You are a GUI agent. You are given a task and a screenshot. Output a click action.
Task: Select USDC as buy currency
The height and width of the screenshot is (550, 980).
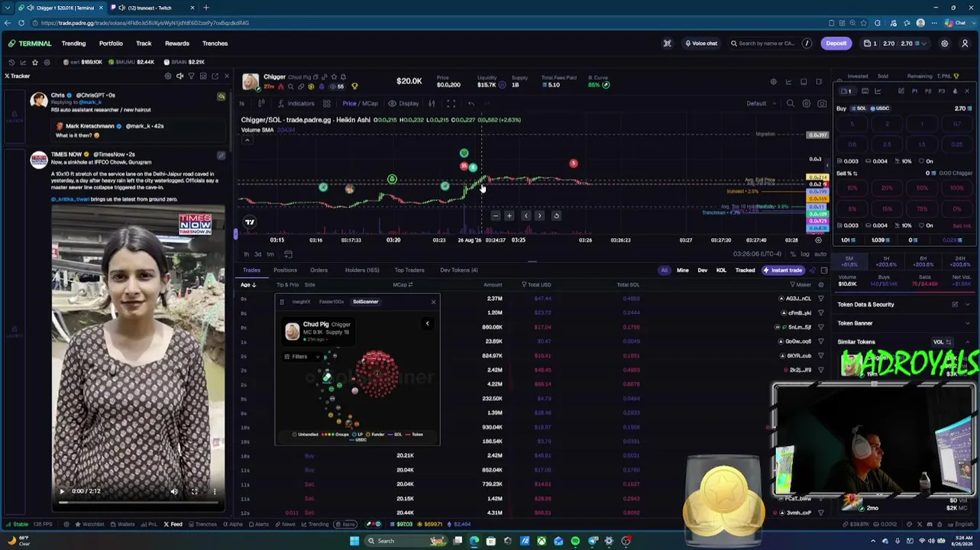[880, 108]
